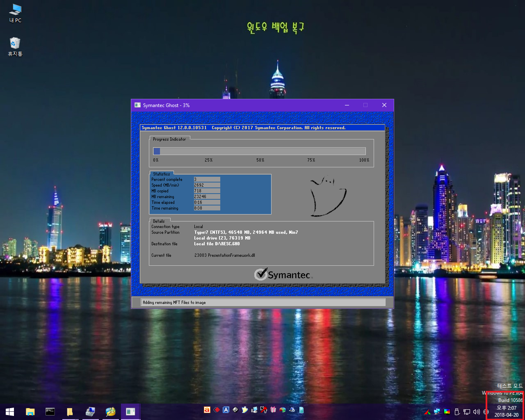Click the orange 'a' quick launch icon
Viewport: 525px width, 420px height.
(x=207, y=410)
